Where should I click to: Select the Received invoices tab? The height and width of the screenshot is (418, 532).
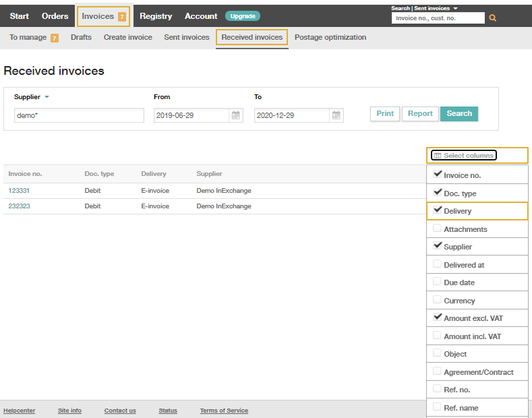252,37
